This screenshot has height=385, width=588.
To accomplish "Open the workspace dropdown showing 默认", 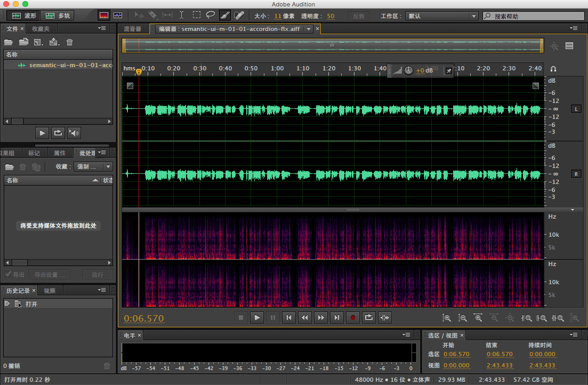I will click(441, 16).
